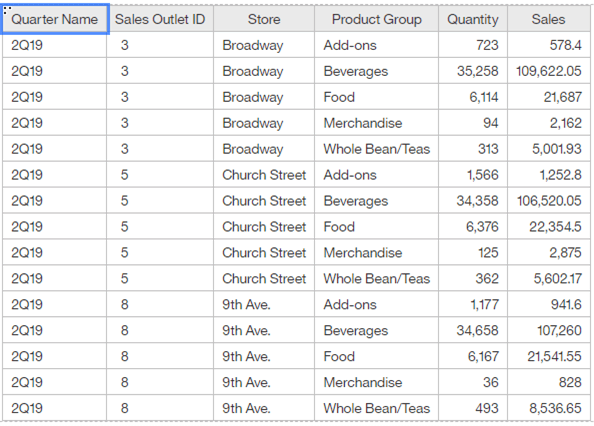The height and width of the screenshot is (426, 594).
Task: Select the Quarter Name column header
Action: point(55,19)
